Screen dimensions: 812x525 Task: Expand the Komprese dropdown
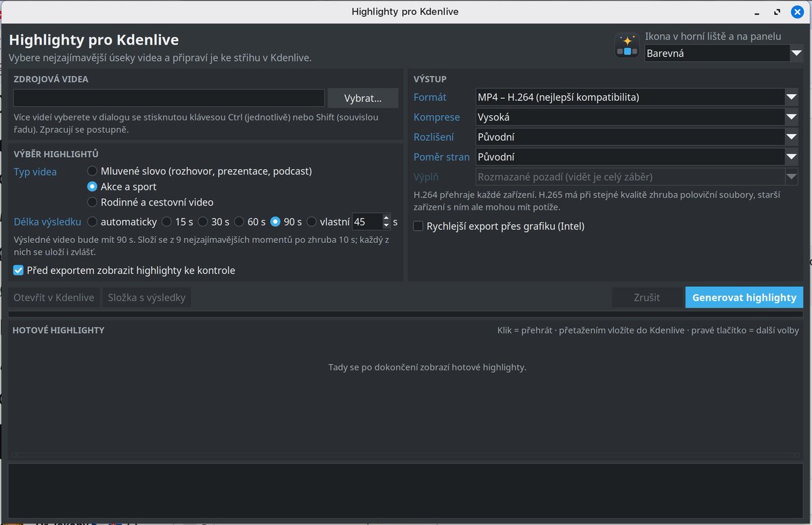[x=636, y=117]
